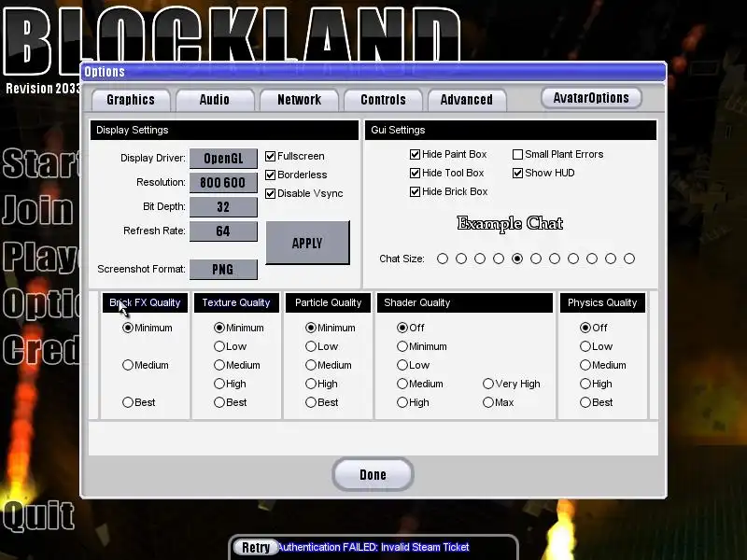Click the AvatarOptions button
This screenshot has width=747, height=560.
(x=591, y=98)
